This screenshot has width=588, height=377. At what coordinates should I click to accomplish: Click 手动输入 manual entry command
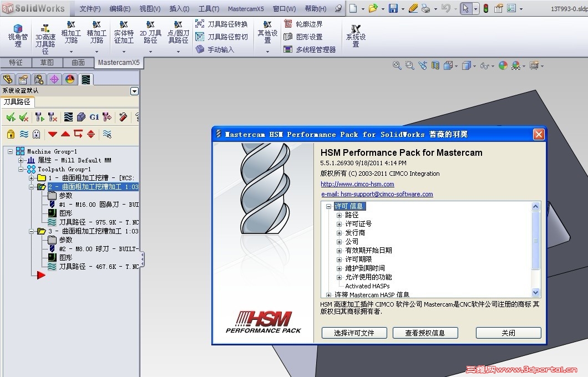click(215, 49)
